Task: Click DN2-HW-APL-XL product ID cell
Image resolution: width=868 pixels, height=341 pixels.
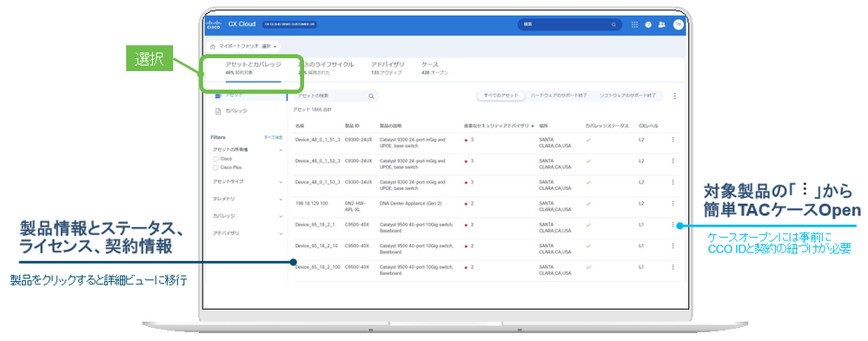Action: coord(355,207)
